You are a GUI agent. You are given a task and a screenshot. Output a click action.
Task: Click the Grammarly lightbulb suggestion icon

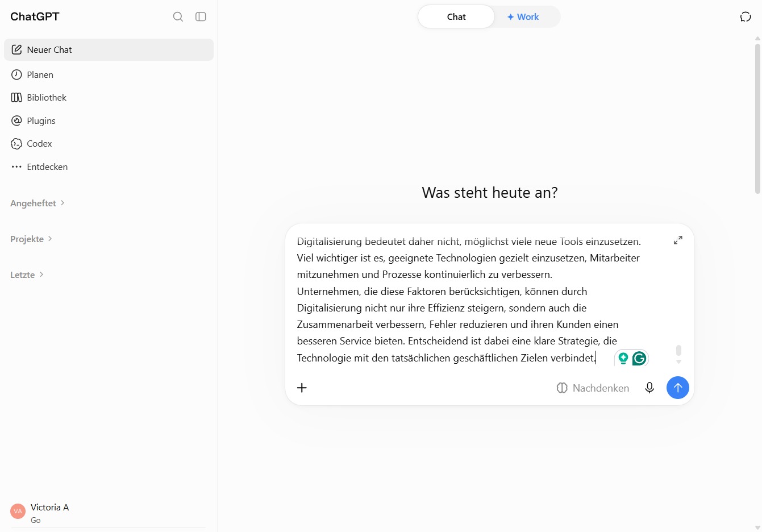[x=623, y=358]
